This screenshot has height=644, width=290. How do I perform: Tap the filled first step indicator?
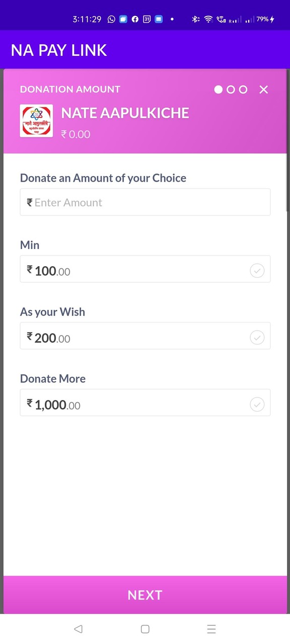pos(219,89)
